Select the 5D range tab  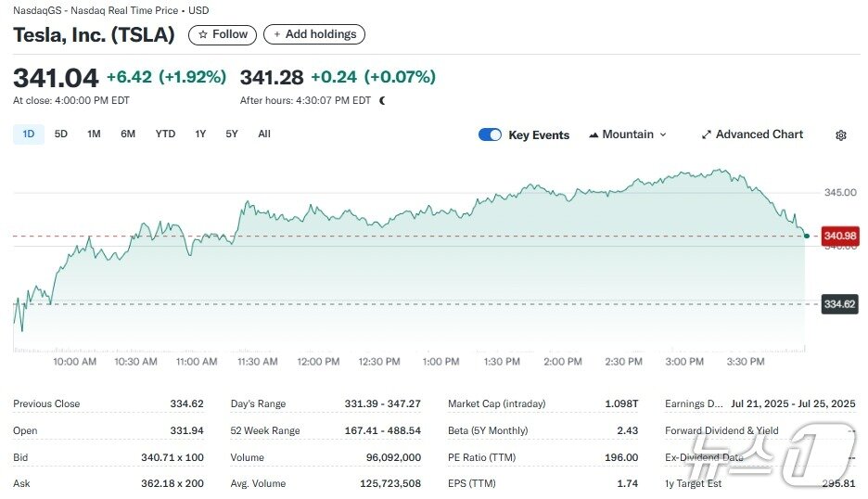[61, 134]
